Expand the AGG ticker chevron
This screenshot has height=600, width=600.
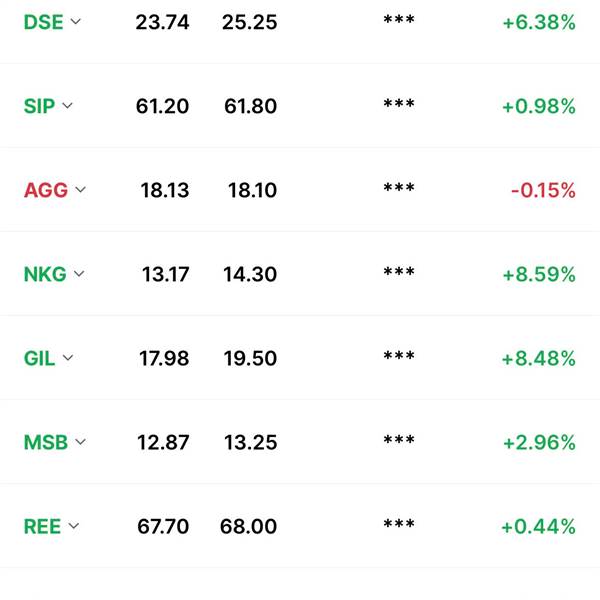point(80,189)
